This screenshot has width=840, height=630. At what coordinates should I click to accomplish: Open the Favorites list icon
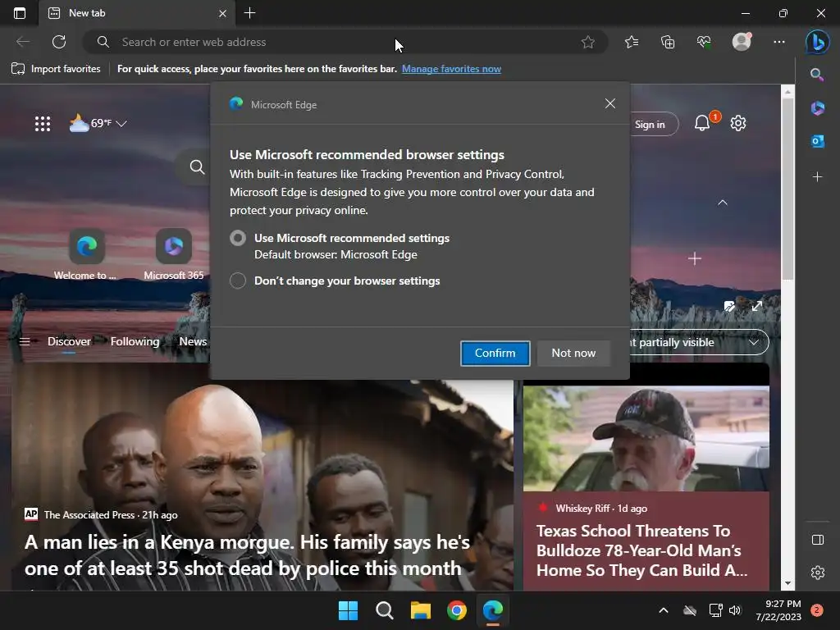632,42
